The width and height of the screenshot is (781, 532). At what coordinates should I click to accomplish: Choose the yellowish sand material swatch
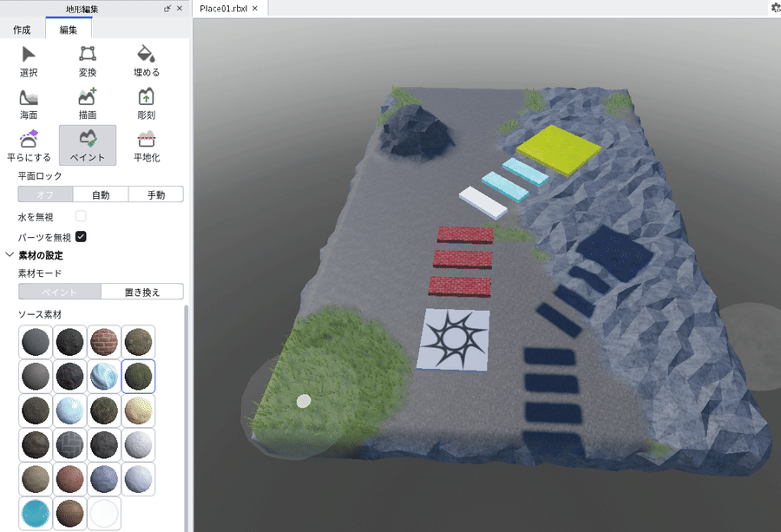click(138, 410)
